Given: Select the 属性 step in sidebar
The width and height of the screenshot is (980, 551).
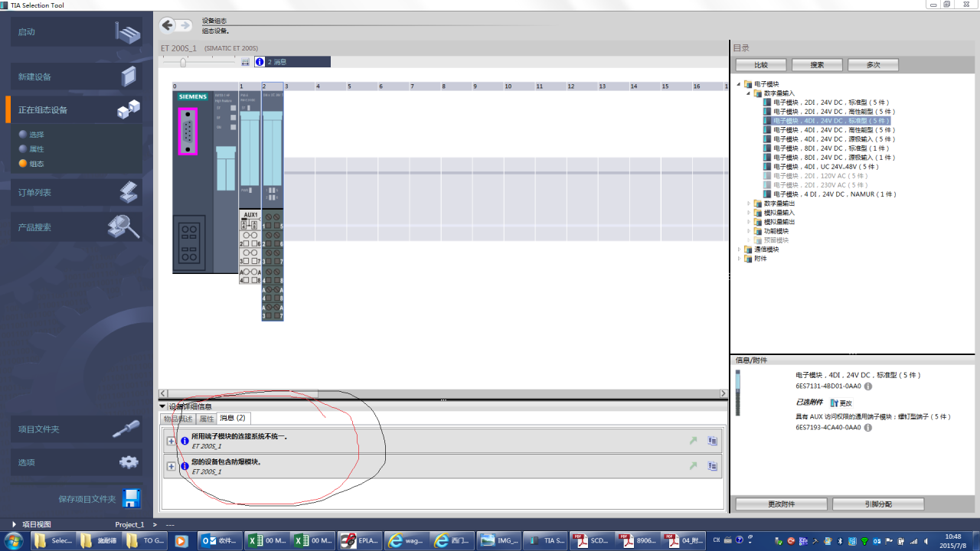Looking at the screenshot, I should [x=37, y=149].
